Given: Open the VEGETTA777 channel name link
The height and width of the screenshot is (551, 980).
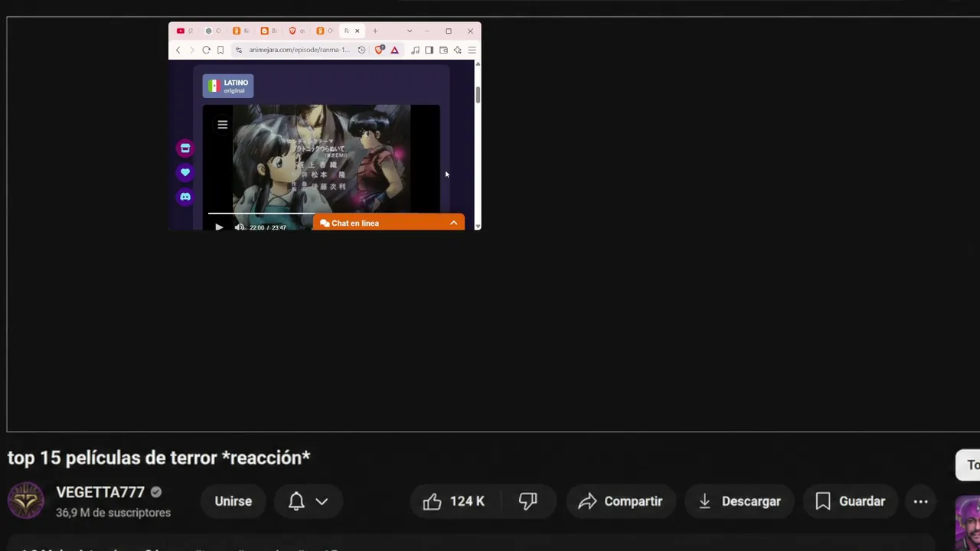Looking at the screenshot, I should (x=100, y=492).
